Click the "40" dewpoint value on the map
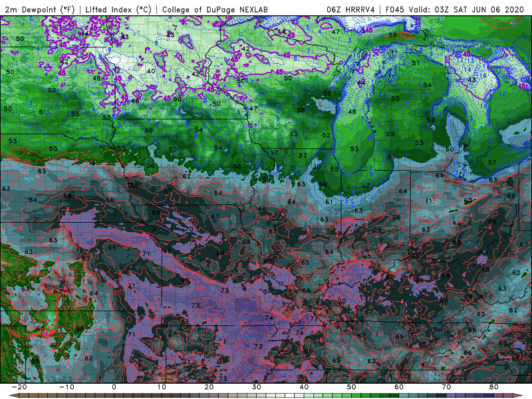This screenshot has width=532, height=399. (x=151, y=71)
